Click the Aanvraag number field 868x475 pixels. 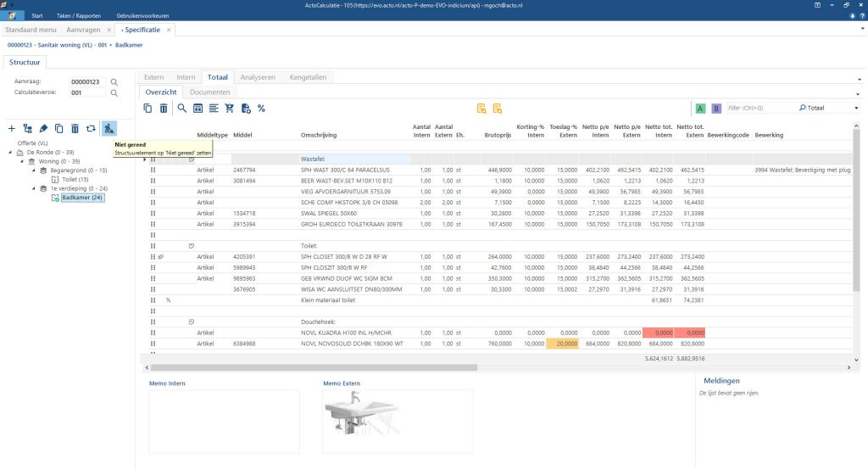87,82
